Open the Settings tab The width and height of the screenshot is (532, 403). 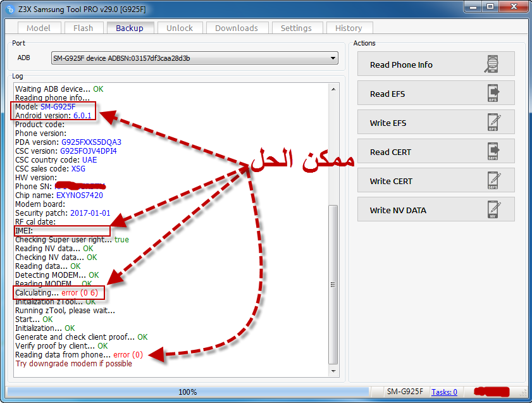tap(297, 28)
